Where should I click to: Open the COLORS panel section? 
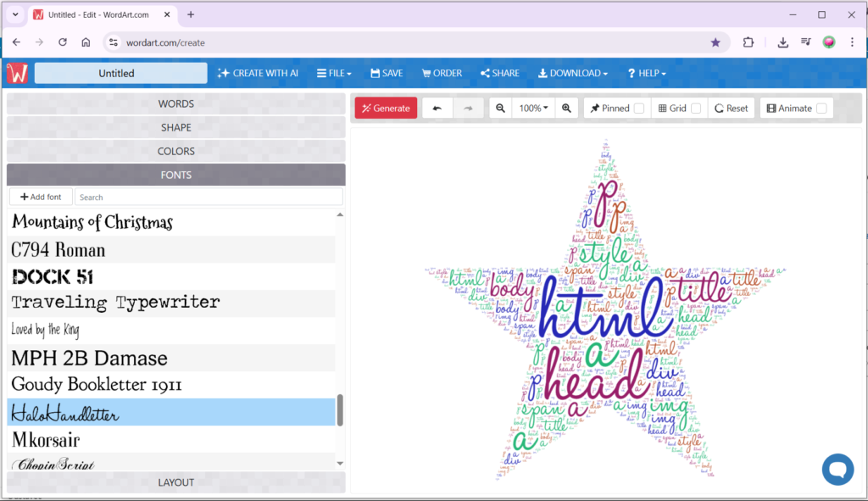point(176,152)
